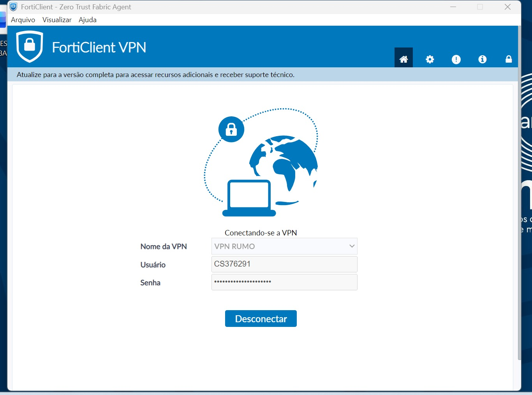Open the exclamation notifications icon
This screenshot has width=532, height=395.
pos(456,59)
